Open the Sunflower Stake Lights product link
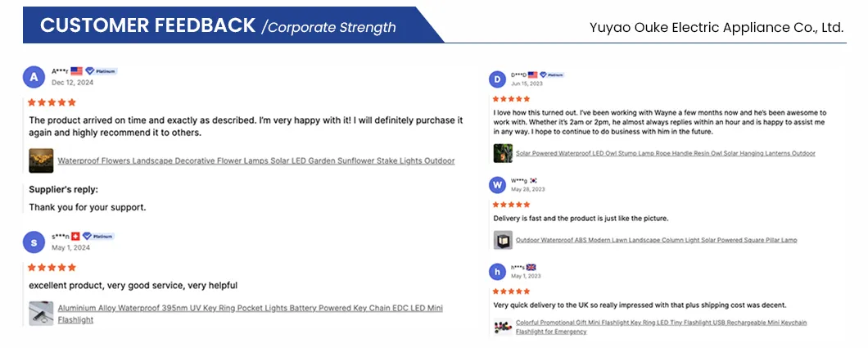This screenshot has width=868, height=348. point(255,160)
